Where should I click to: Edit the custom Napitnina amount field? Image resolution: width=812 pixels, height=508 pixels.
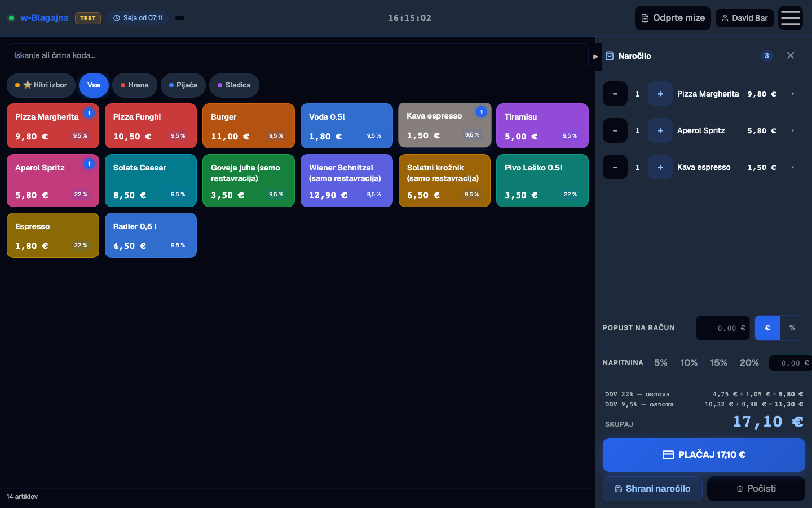pos(791,363)
